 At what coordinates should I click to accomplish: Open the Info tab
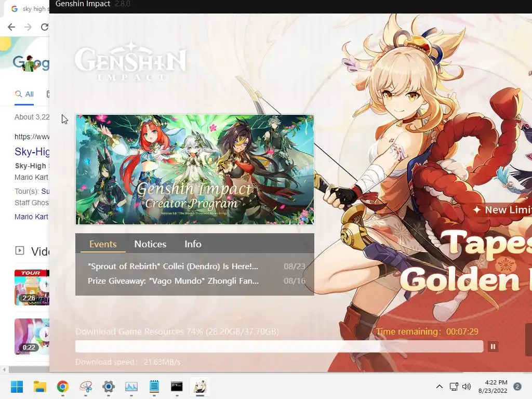coord(193,244)
